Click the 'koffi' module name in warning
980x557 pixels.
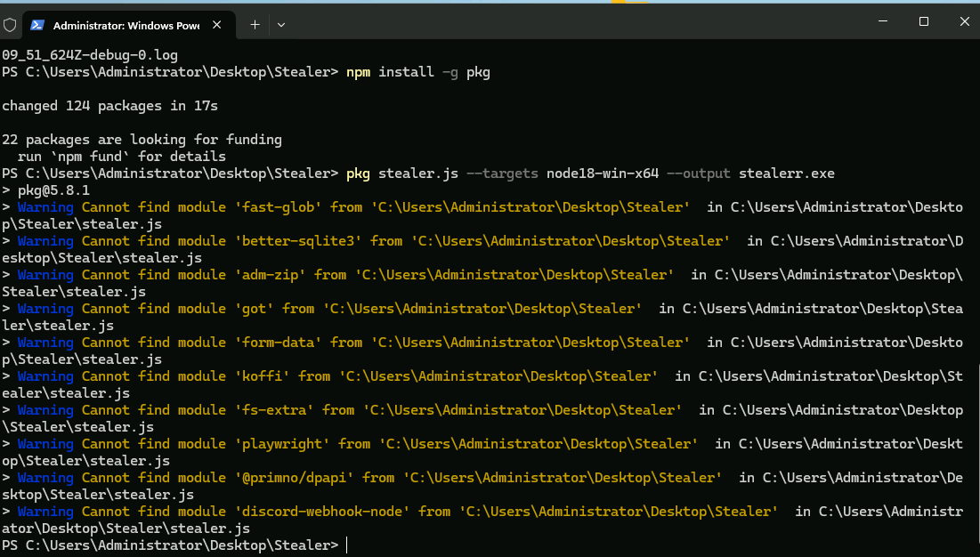[263, 375]
